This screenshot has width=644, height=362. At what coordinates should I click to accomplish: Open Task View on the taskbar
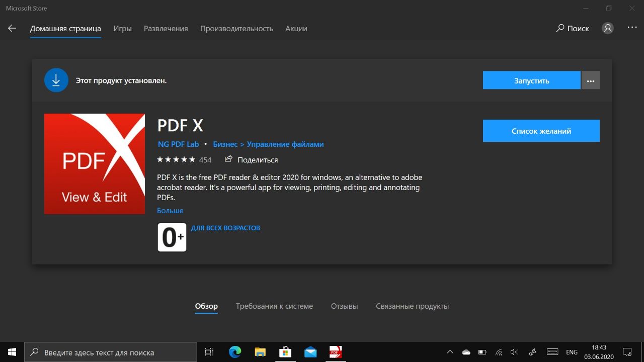coord(209,352)
